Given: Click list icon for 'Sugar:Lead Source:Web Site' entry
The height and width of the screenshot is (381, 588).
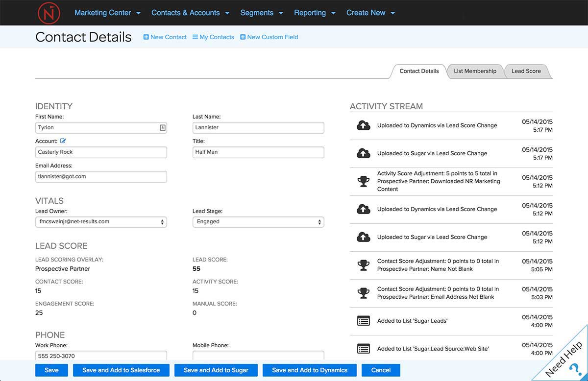Looking at the screenshot, I should tap(363, 349).
